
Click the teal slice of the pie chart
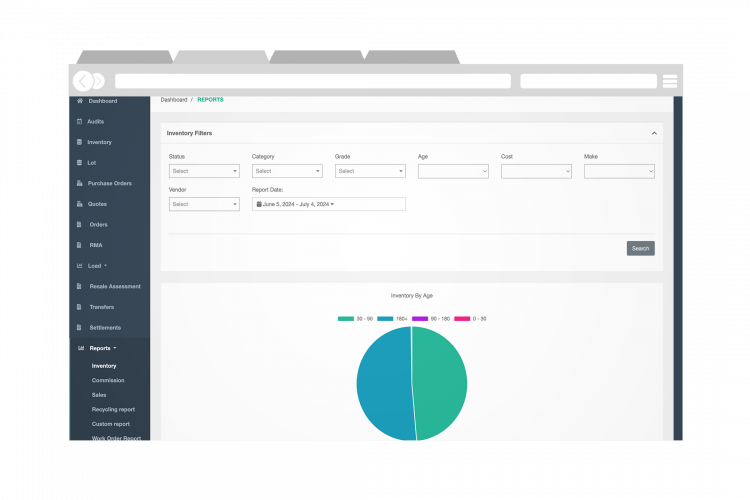pyautogui.click(x=442, y=383)
